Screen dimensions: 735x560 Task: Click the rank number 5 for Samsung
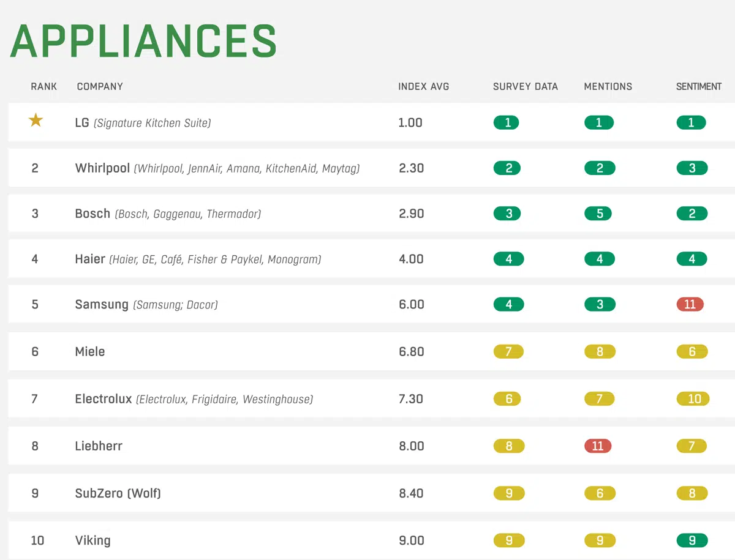coord(35,304)
